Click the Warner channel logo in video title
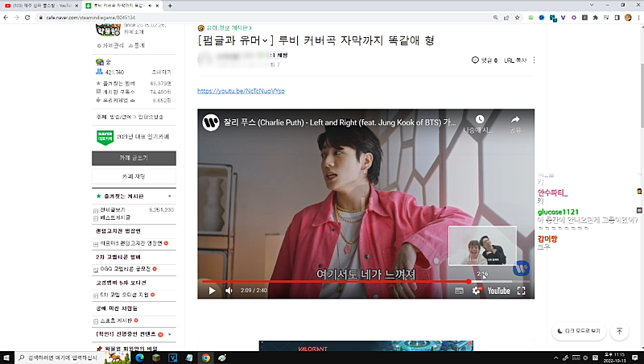Image resolution: width=644 pixels, height=364 pixels. pos(210,122)
